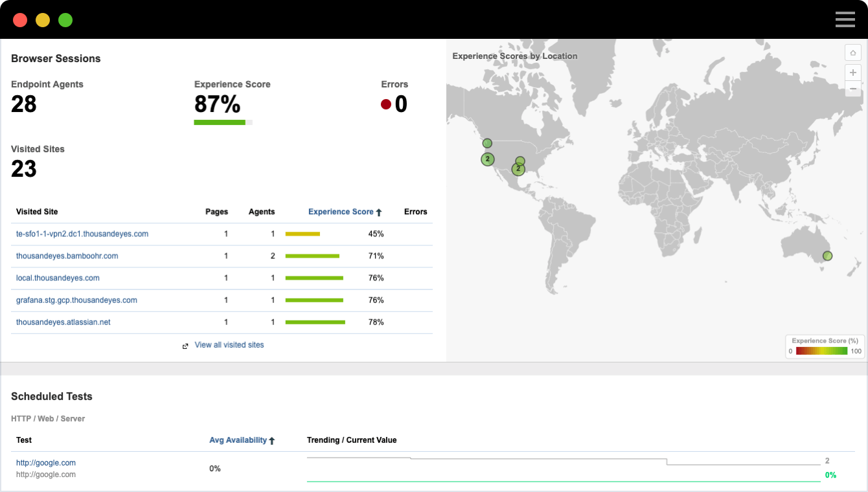The width and height of the screenshot is (868, 492).
Task: Open te-sfo1-1-vpn2.dc1.thousandeyes.com site link
Action: pos(82,234)
